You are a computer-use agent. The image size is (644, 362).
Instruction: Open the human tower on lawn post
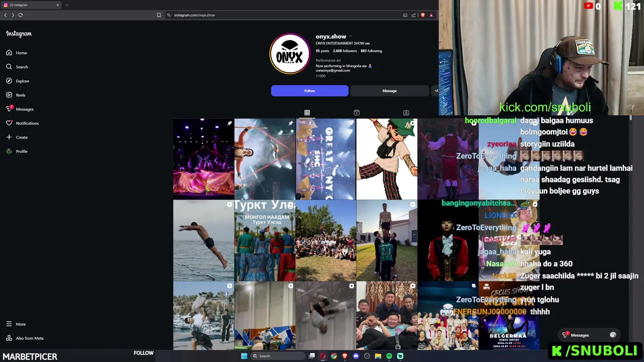pyautogui.click(x=386, y=240)
